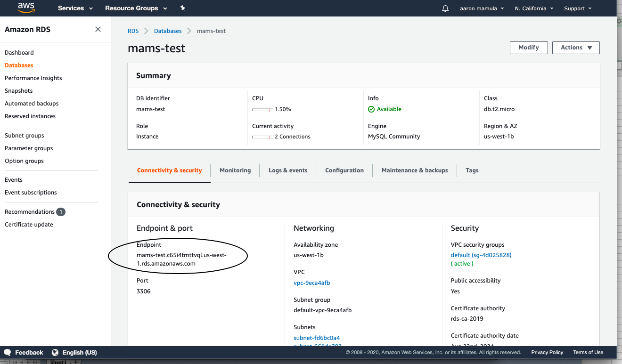This screenshot has height=364, width=622.
Task: Open Certificate update in sidebar
Action: tap(29, 225)
